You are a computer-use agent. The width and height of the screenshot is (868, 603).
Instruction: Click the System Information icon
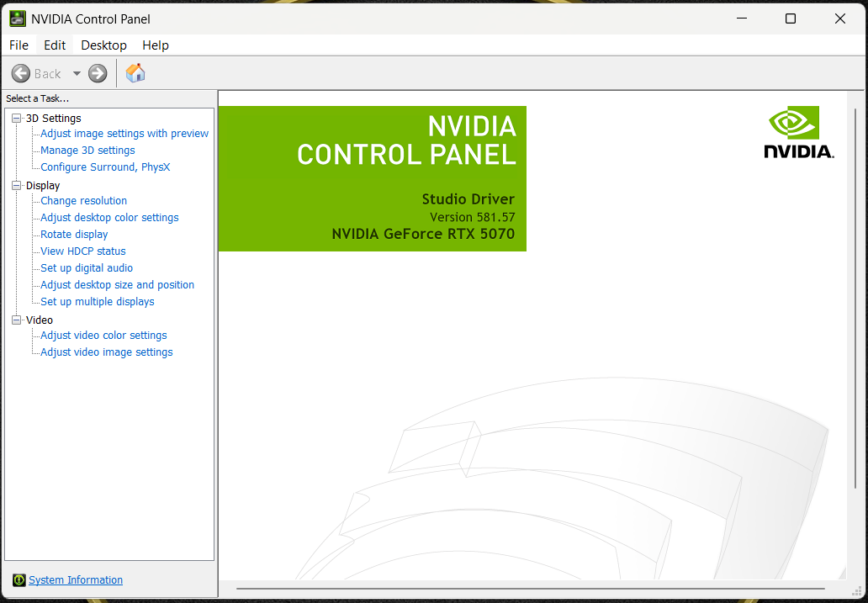click(19, 580)
